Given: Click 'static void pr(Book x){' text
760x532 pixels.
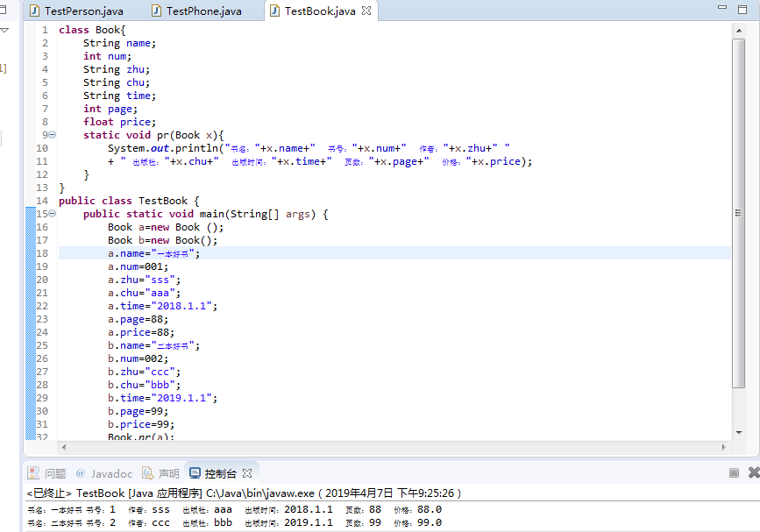Looking at the screenshot, I should (x=153, y=135).
